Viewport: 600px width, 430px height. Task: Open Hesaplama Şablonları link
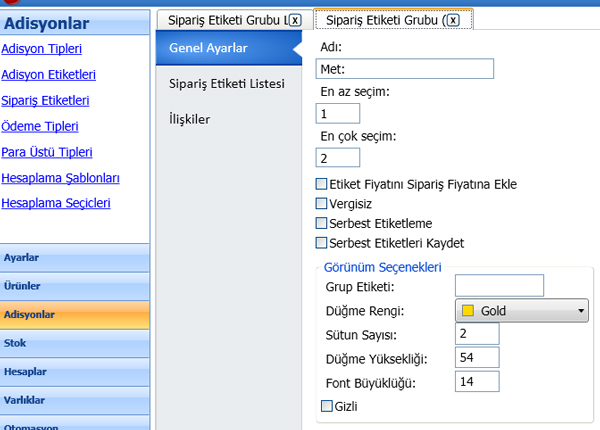click(x=61, y=178)
